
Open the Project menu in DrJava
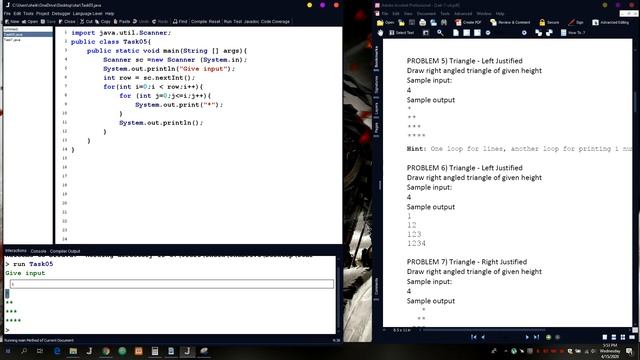pos(42,13)
